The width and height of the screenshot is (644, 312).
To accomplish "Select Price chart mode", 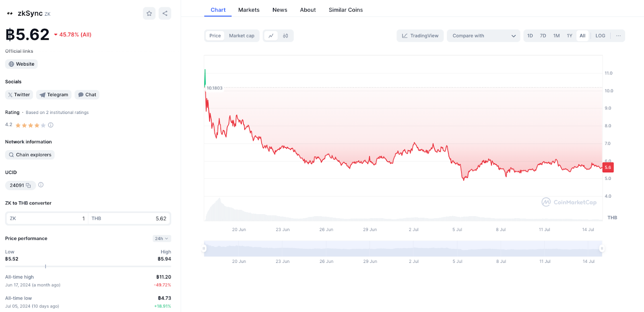I will point(215,36).
